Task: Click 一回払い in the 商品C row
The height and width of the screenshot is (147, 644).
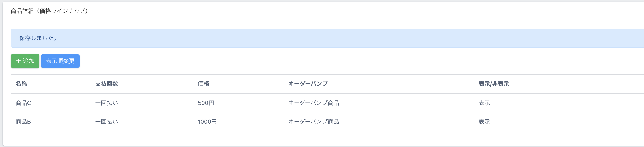Action: 107,103
